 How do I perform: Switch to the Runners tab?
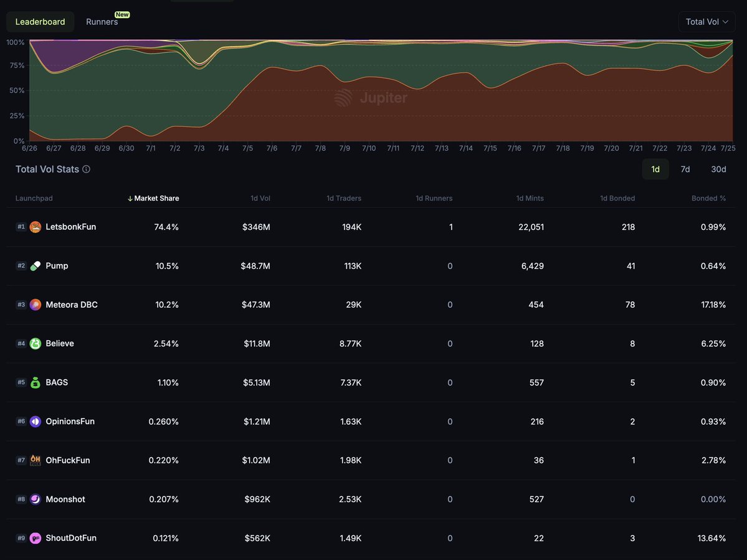coord(102,22)
